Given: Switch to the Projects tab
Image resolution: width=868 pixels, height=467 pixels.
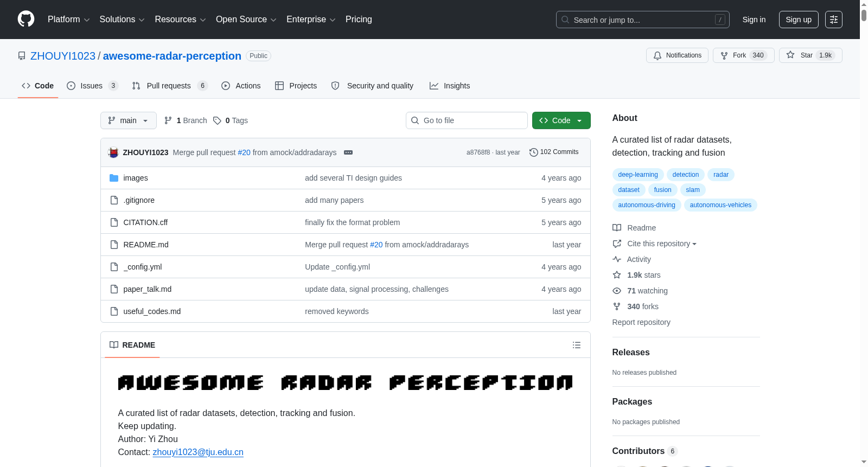Looking at the screenshot, I should [296, 86].
